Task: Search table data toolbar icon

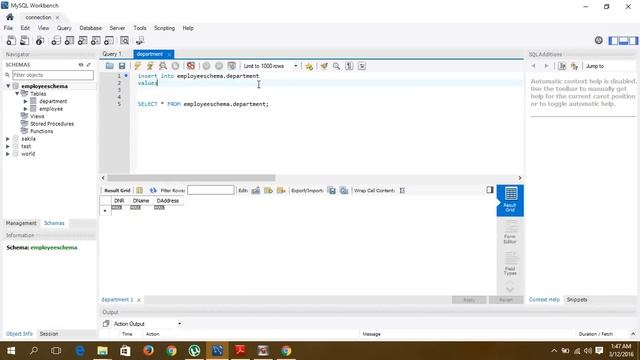Action: (x=124, y=40)
